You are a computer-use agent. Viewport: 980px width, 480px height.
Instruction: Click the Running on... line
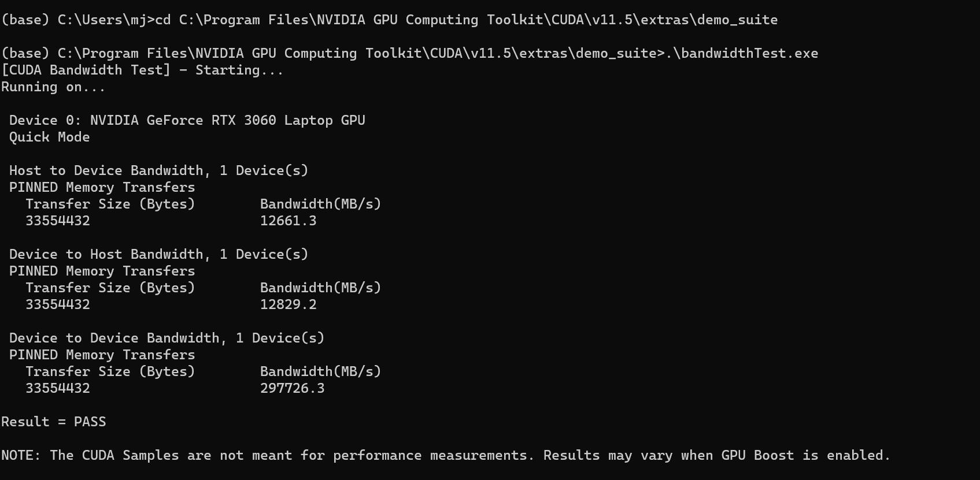click(x=53, y=87)
